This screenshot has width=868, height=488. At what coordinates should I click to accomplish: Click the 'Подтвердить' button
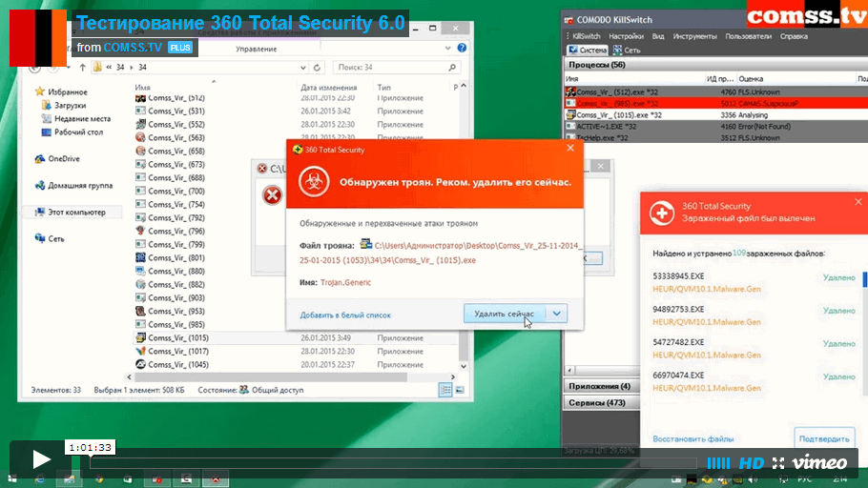[824, 438]
